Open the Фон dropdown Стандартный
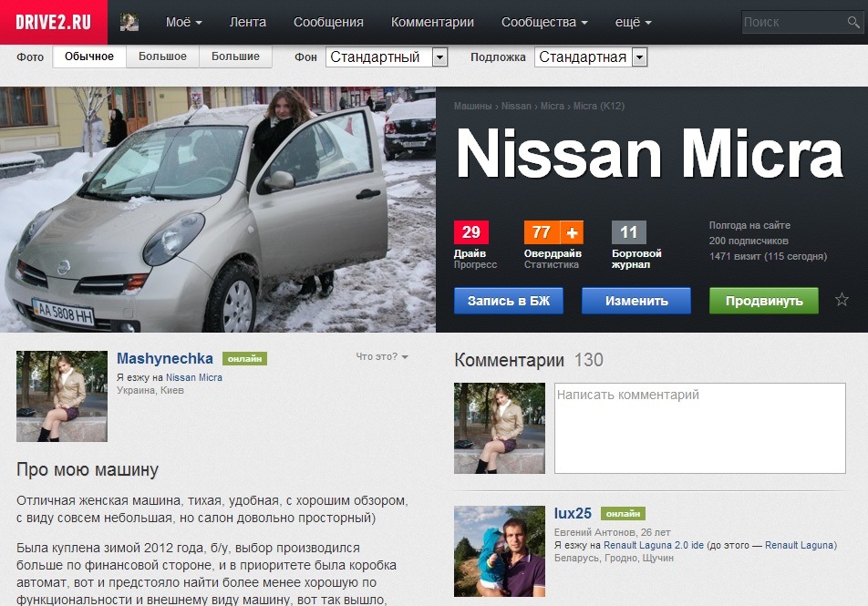The height and width of the screenshot is (606, 868). click(x=387, y=57)
